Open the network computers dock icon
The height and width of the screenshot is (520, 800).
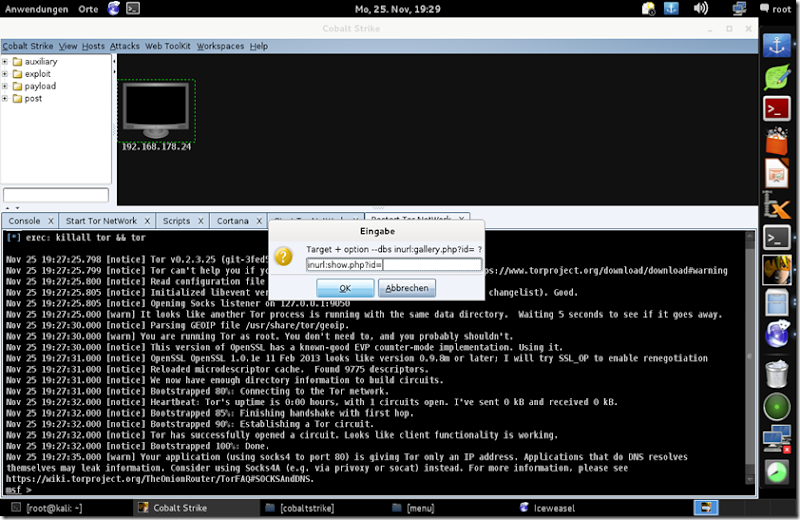coord(777,439)
